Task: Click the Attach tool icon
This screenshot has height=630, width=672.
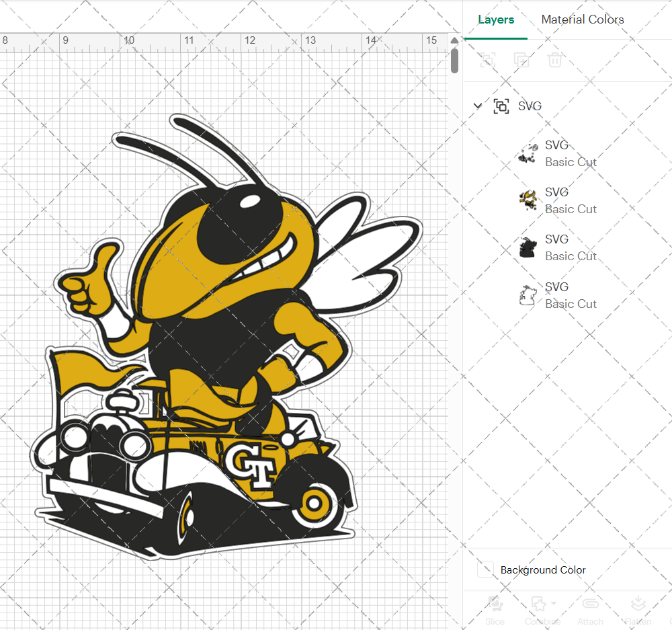Action: click(x=590, y=604)
